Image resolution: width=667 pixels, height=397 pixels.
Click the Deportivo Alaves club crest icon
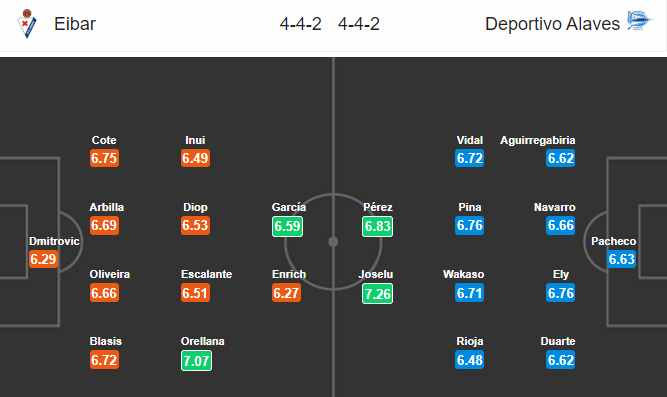[x=639, y=20]
